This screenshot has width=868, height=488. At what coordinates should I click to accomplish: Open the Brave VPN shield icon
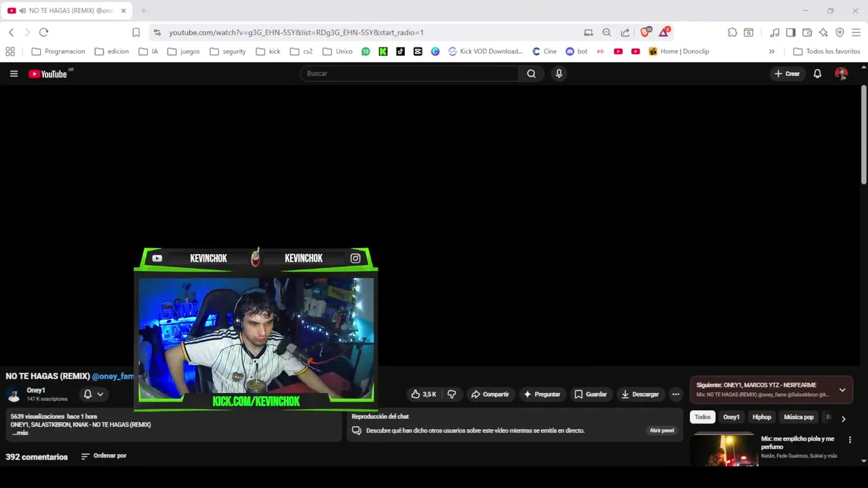pos(840,33)
